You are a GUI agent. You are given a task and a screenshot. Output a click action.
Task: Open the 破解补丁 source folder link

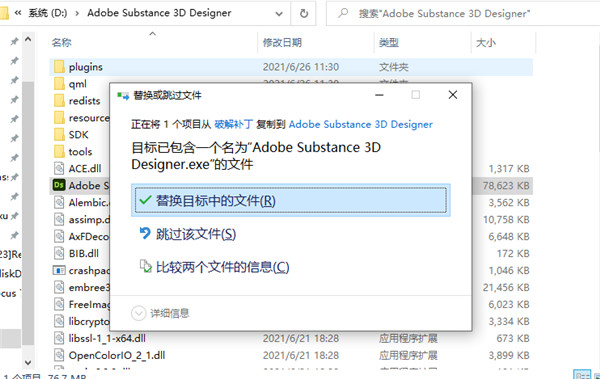[x=233, y=124]
